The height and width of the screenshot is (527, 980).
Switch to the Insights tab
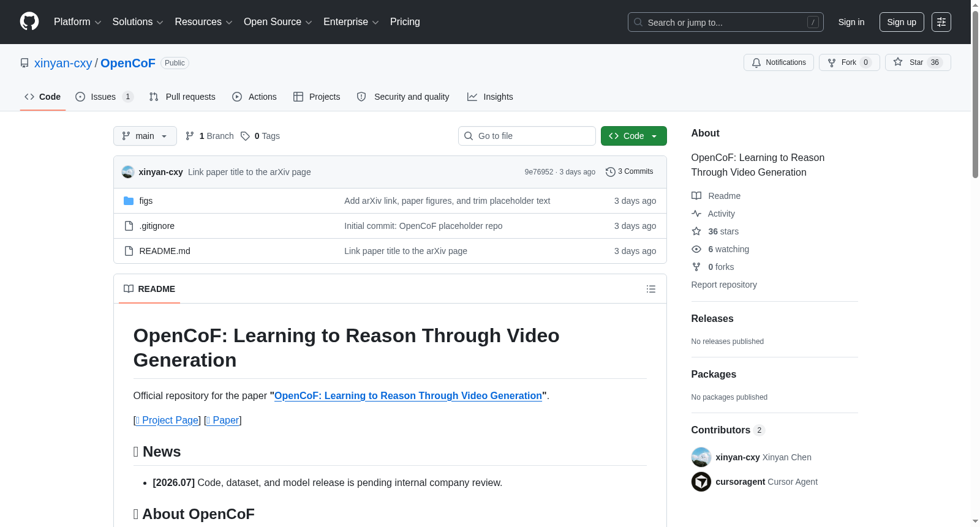pos(490,97)
